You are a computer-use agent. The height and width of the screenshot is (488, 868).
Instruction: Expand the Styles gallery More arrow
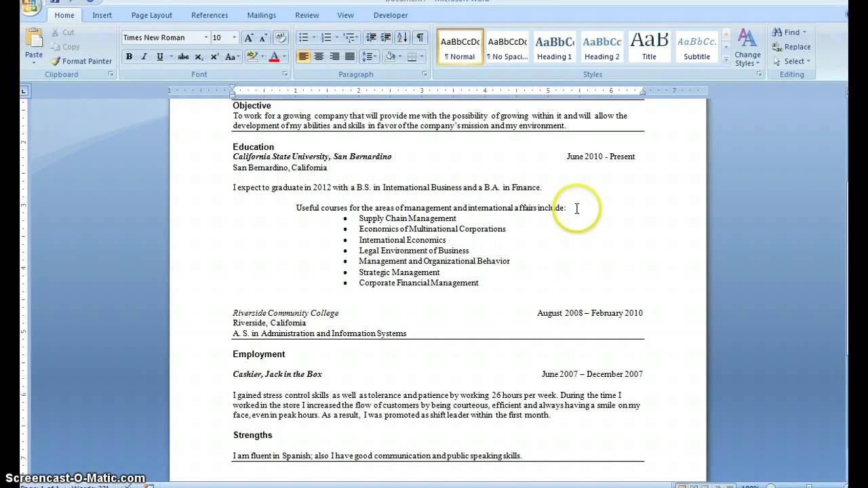[726, 60]
